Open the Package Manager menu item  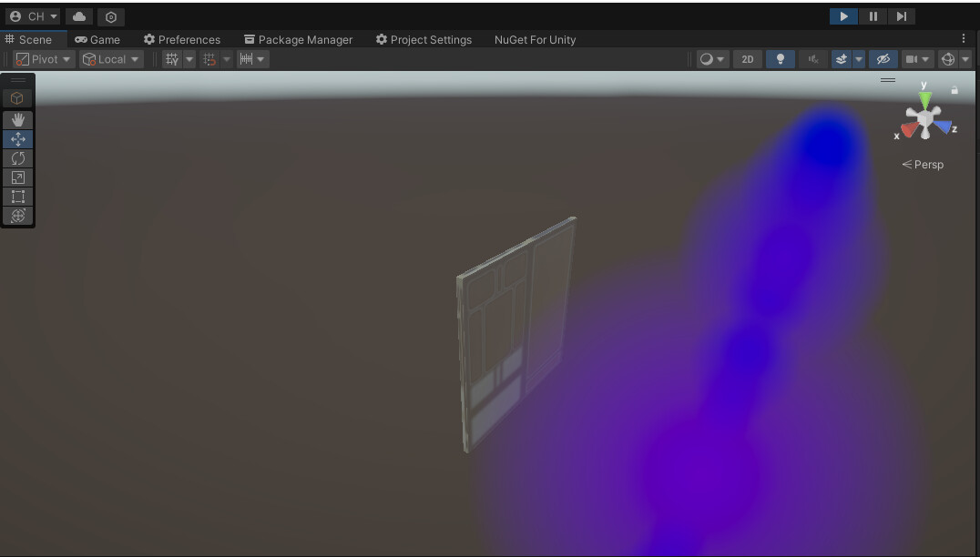point(299,39)
